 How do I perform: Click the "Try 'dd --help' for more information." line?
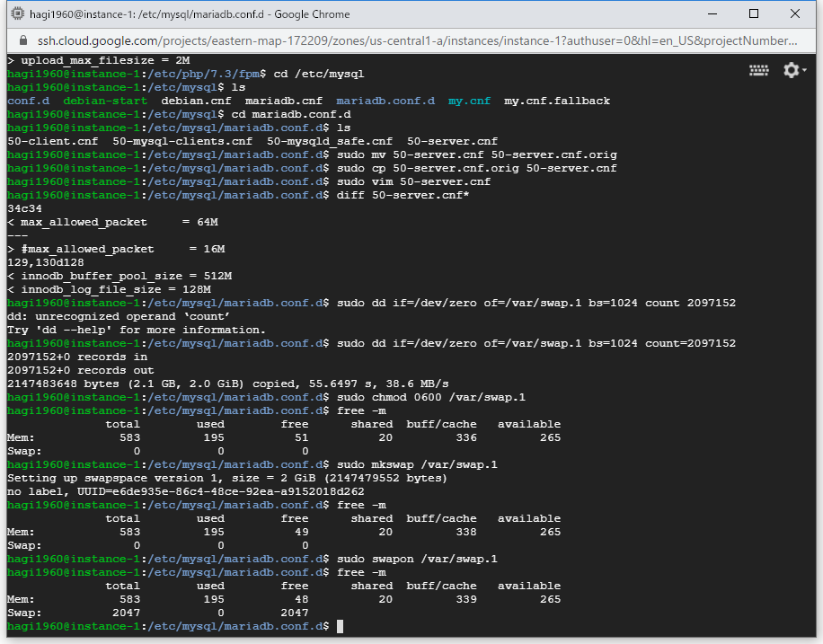137,331
